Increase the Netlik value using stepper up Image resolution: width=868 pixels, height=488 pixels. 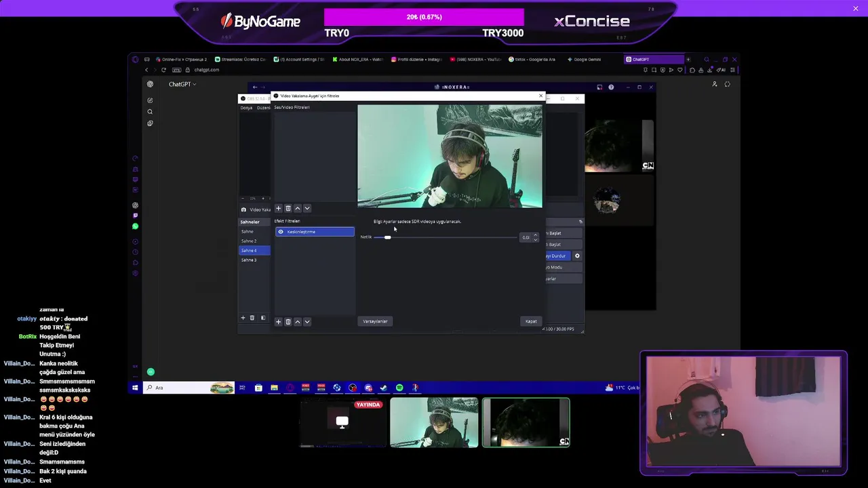536,235
